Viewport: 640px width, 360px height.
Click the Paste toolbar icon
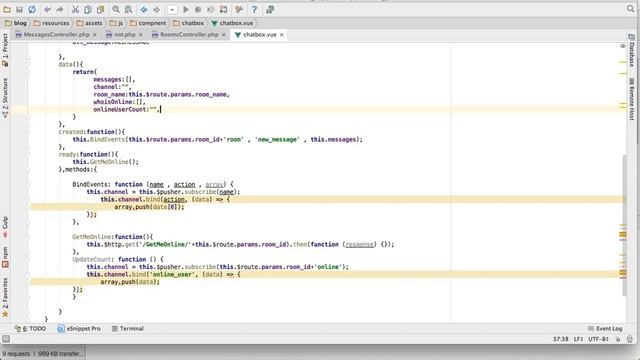point(100,9)
